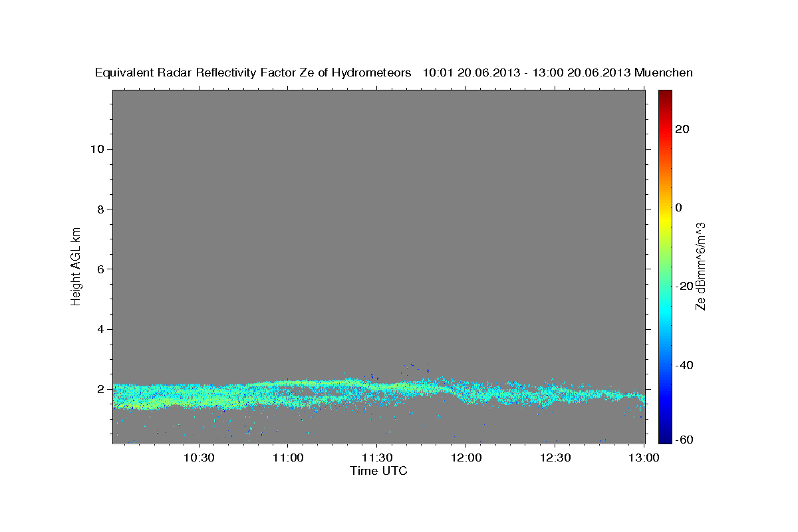This screenshot has width=798, height=532.
Task: Click the dark blue bottom of colorbar
Action: pos(665,437)
